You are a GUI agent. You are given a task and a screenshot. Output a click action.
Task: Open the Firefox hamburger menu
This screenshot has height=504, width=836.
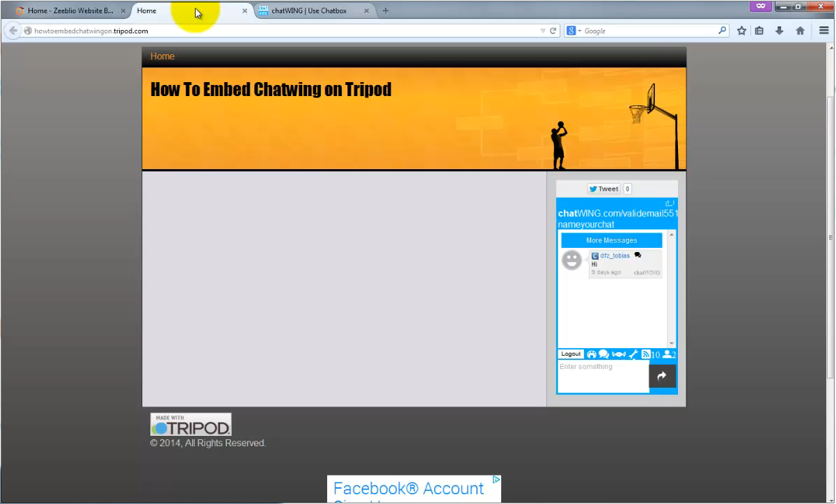823,31
